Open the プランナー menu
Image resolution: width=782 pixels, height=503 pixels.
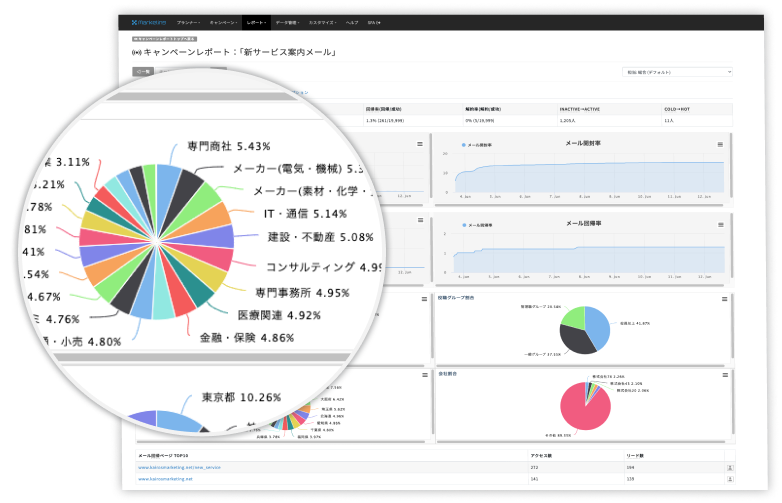coord(188,22)
